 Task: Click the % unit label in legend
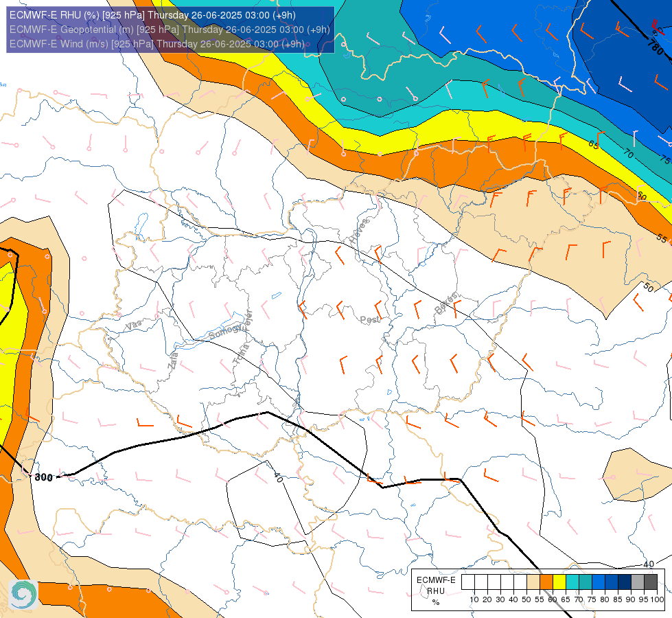436,602
